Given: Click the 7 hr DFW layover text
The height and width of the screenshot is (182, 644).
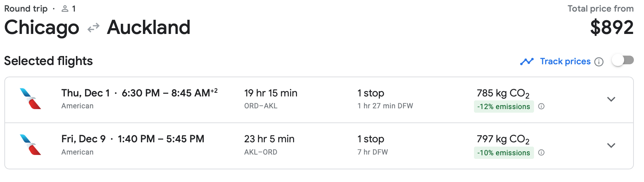Looking at the screenshot, I should pyautogui.click(x=372, y=152).
